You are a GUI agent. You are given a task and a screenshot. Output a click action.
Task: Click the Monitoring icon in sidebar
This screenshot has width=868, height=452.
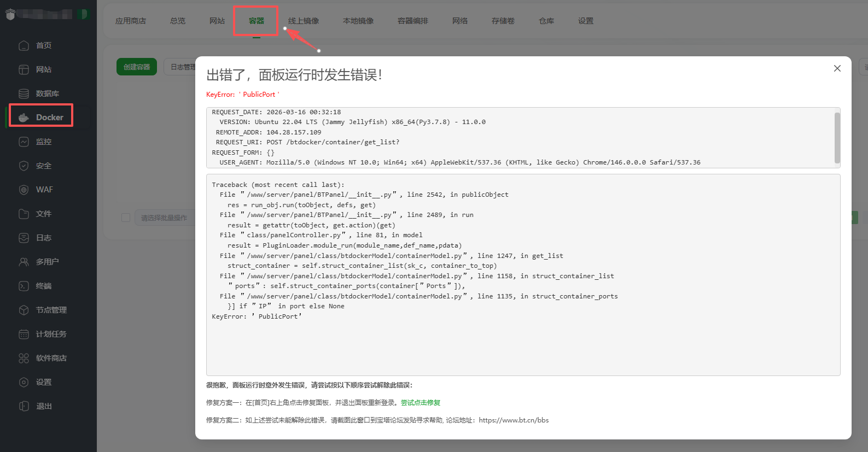point(24,142)
